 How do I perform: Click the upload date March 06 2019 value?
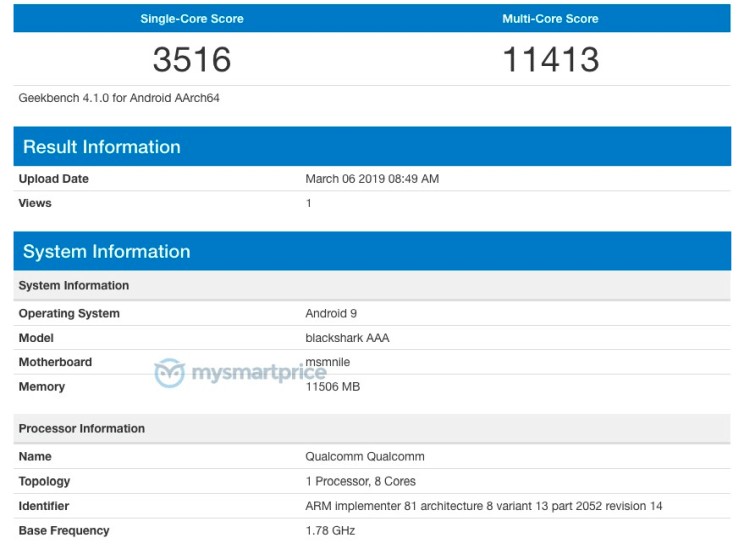[x=372, y=179]
